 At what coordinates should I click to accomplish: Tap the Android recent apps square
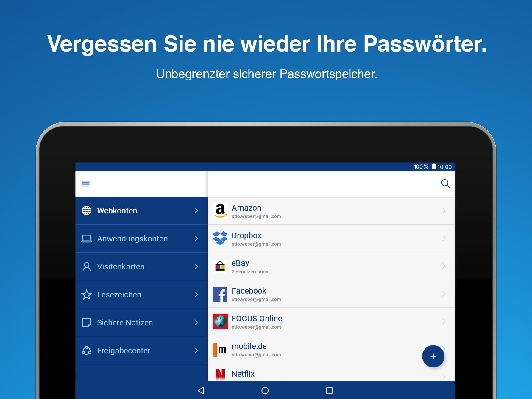pyautogui.click(x=329, y=390)
